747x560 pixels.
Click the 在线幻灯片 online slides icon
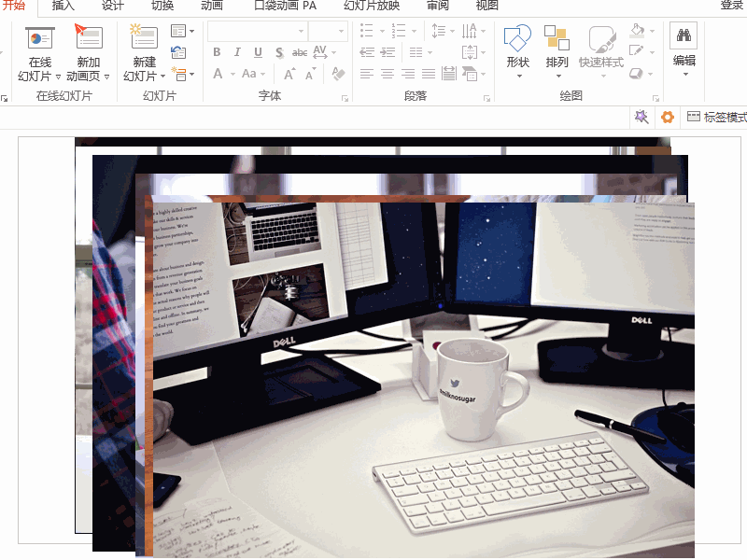40,38
